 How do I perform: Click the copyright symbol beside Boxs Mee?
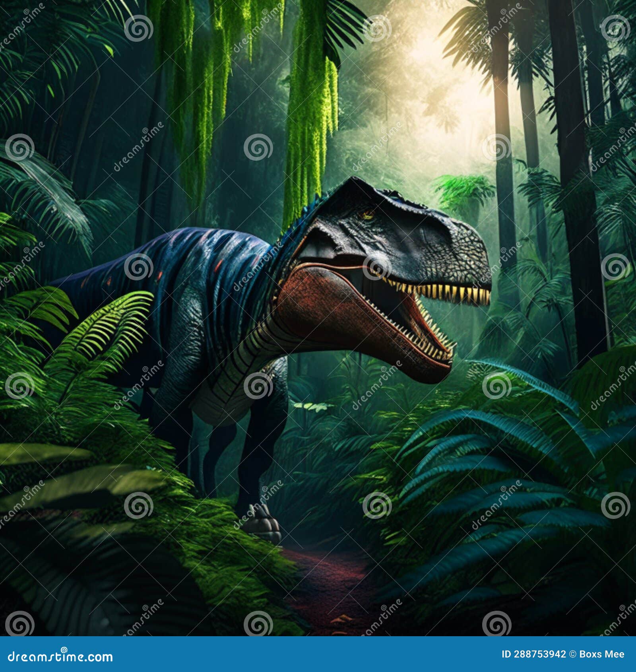click(572, 654)
